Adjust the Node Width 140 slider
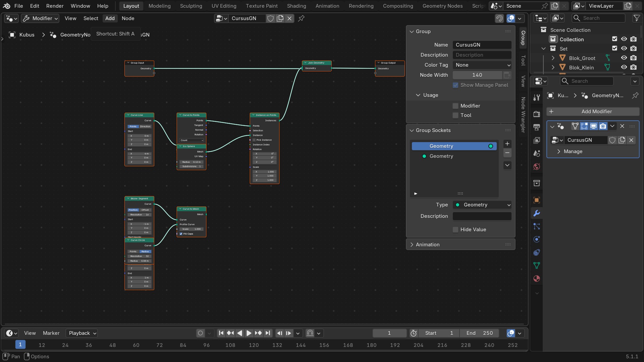Image resolution: width=644 pixels, height=362 pixels. [477, 75]
